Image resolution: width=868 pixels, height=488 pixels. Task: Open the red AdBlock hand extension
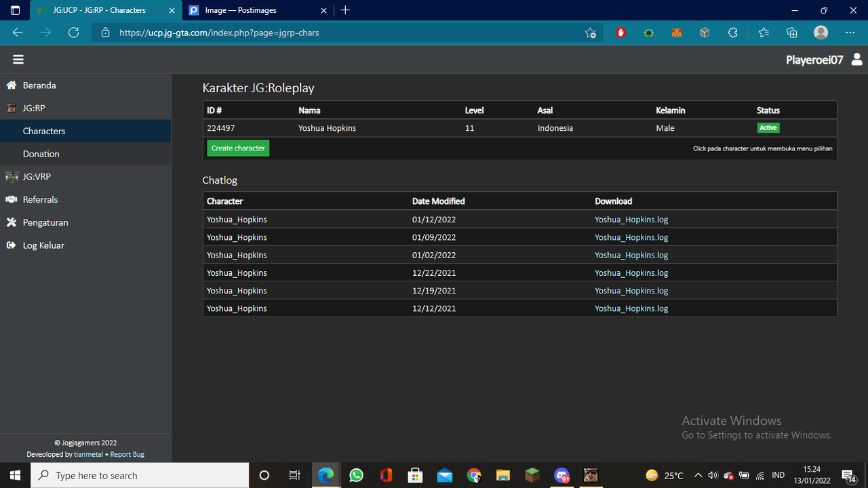[620, 33]
